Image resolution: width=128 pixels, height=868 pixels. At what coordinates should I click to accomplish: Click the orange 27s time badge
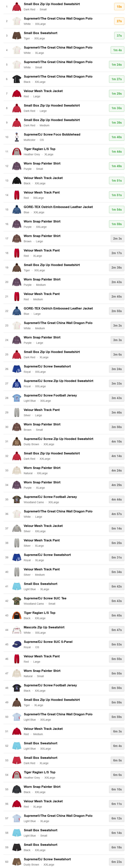[119, 21]
